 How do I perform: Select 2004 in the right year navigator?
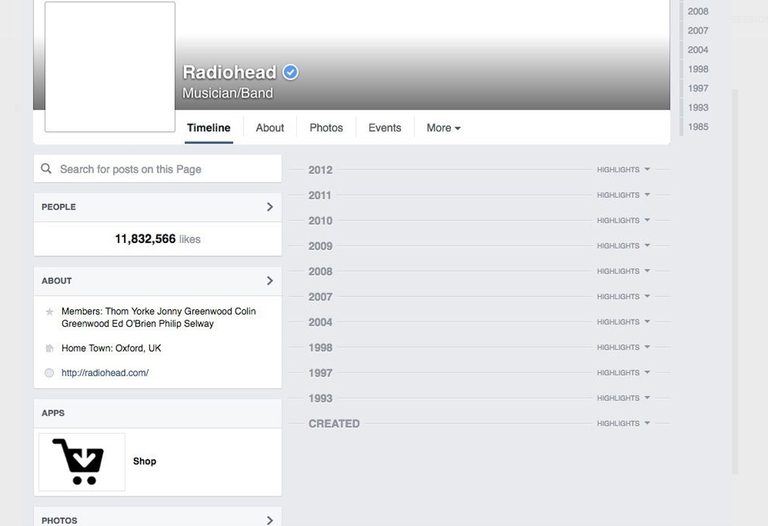click(698, 49)
